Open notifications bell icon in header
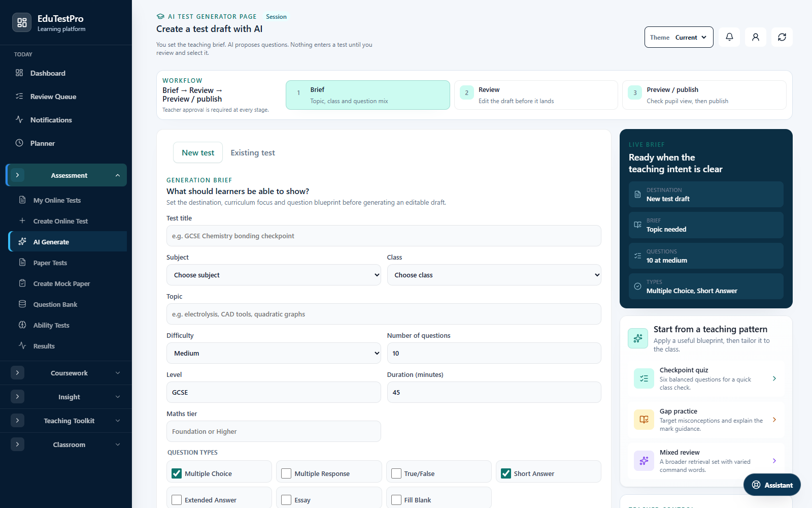Screen dimensions: 812x508 (729, 37)
